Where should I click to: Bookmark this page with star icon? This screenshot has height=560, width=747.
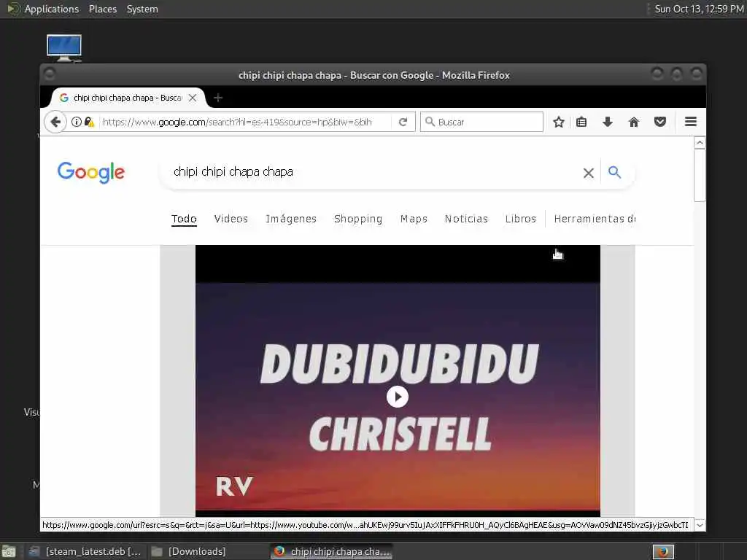click(x=559, y=122)
